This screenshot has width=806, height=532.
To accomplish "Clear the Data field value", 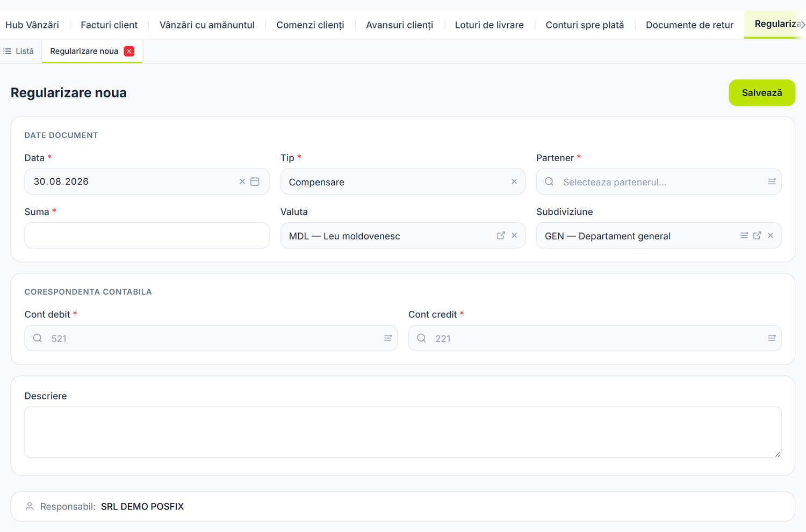I will (x=242, y=181).
